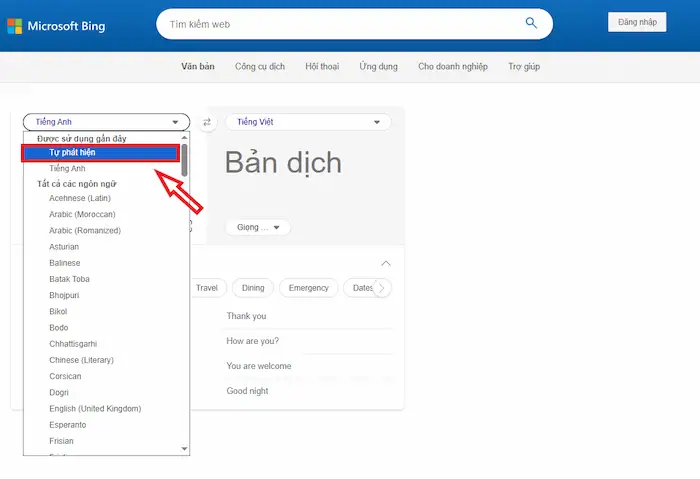Image resolution: width=700 pixels, height=479 pixels.
Task: Go to the Cho doanh nghiệp tab
Action: click(x=453, y=67)
